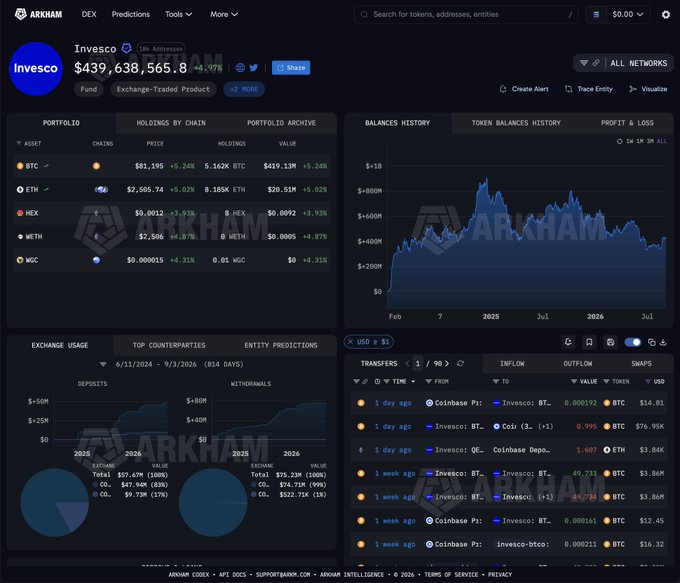The image size is (680, 583).
Task: Switch to Portfolio Archive tab
Action: (281, 123)
